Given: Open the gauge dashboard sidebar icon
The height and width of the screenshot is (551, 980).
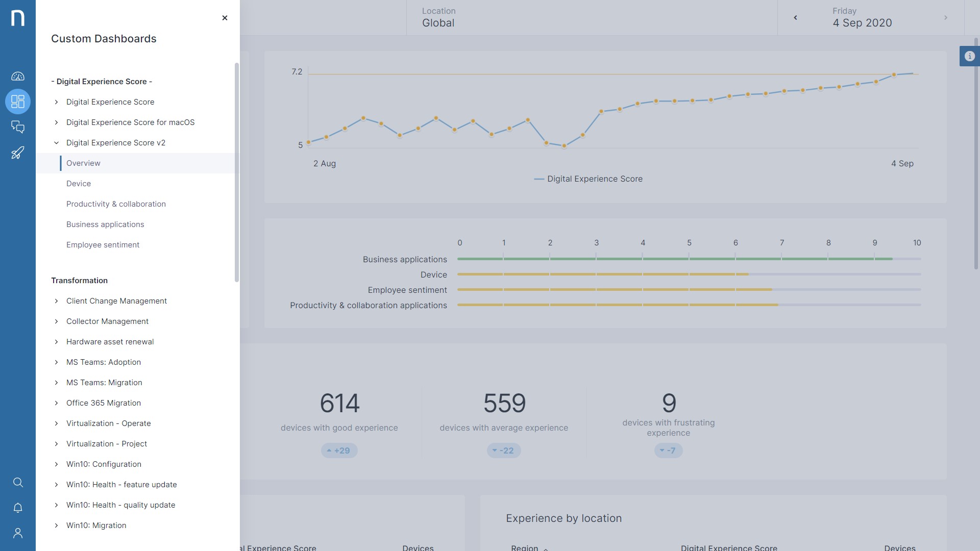Looking at the screenshot, I should 18,77.
